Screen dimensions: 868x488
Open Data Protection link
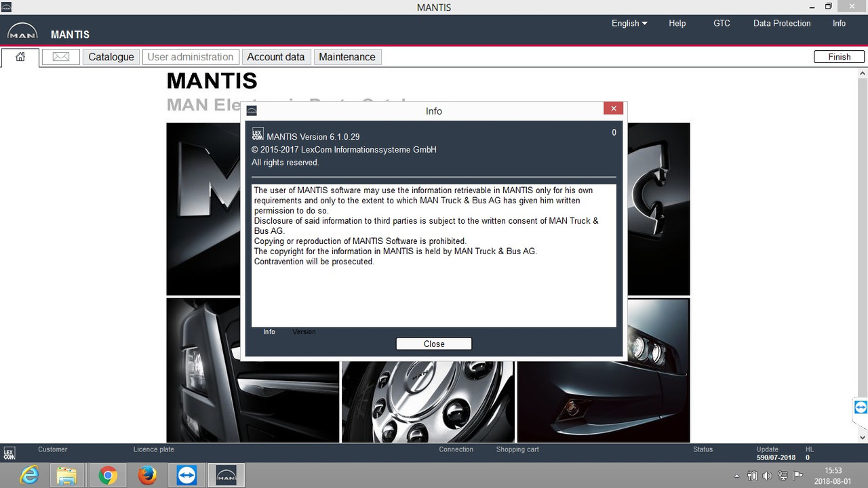782,23
